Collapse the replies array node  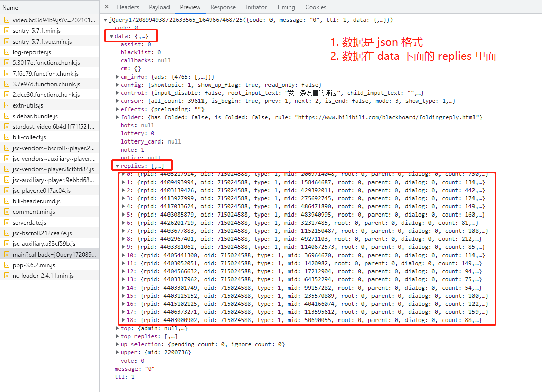coord(118,166)
